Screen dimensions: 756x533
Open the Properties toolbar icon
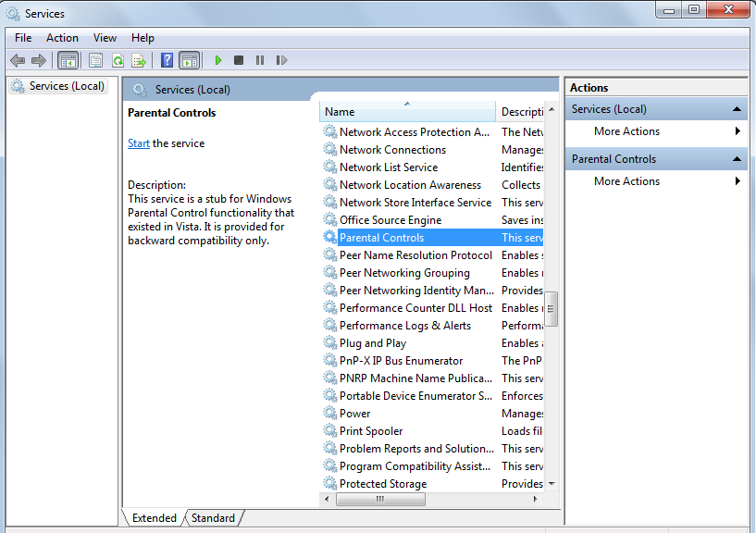coord(95,60)
